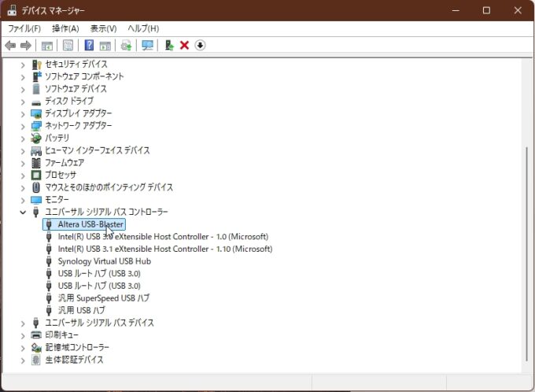This screenshot has height=392, width=535.
Task: Click the ディスプレイ アダプター icon
Action: (x=36, y=113)
